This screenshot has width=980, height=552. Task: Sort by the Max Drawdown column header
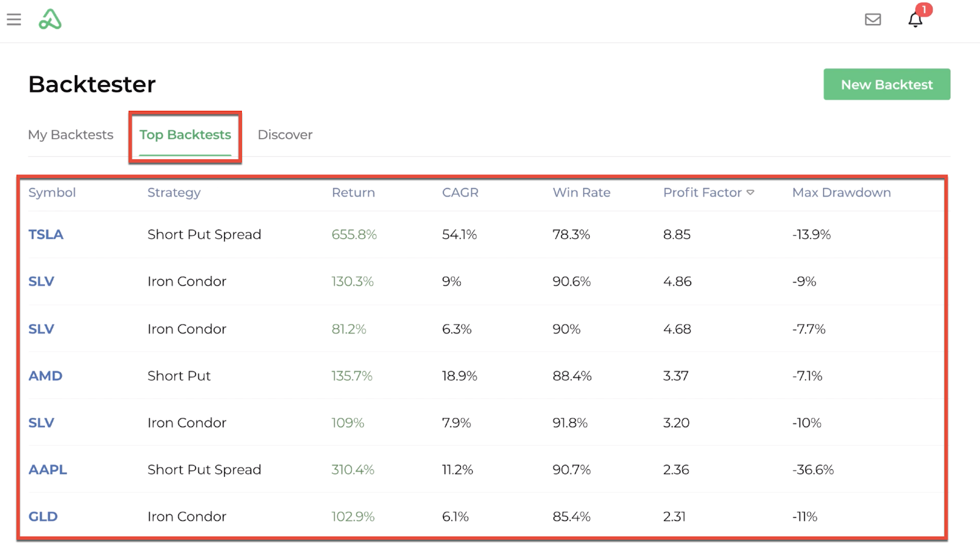tap(842, 193)
